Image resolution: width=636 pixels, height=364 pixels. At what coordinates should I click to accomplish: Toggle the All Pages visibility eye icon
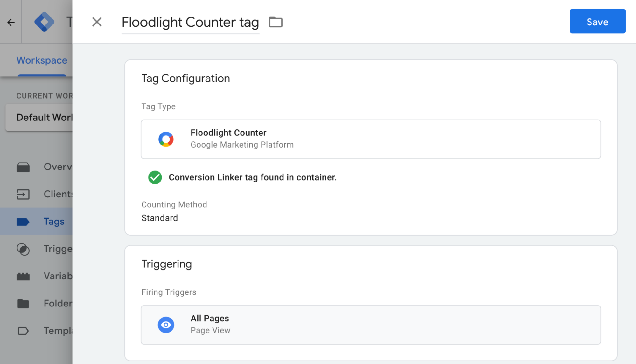click(x=167, y=324)
